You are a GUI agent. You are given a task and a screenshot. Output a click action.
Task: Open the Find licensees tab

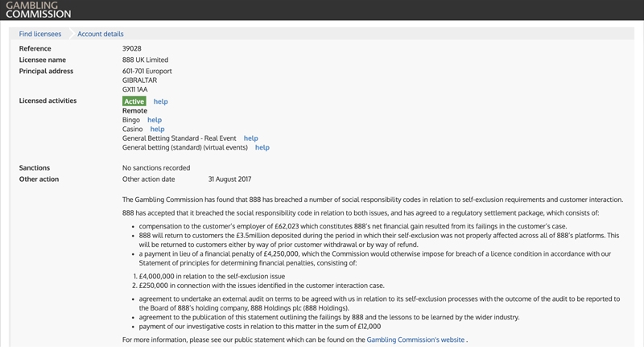click(39, 34)
